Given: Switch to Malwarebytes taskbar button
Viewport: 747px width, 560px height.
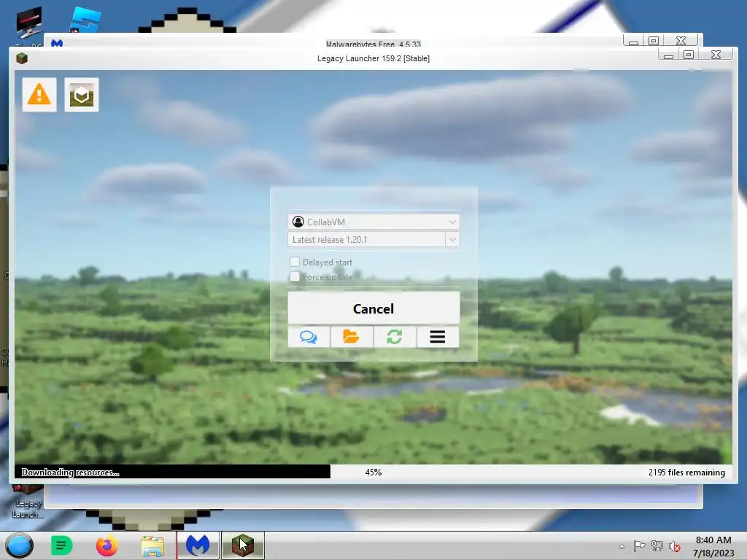Looking at the screenshot, I should pos(198,545).
